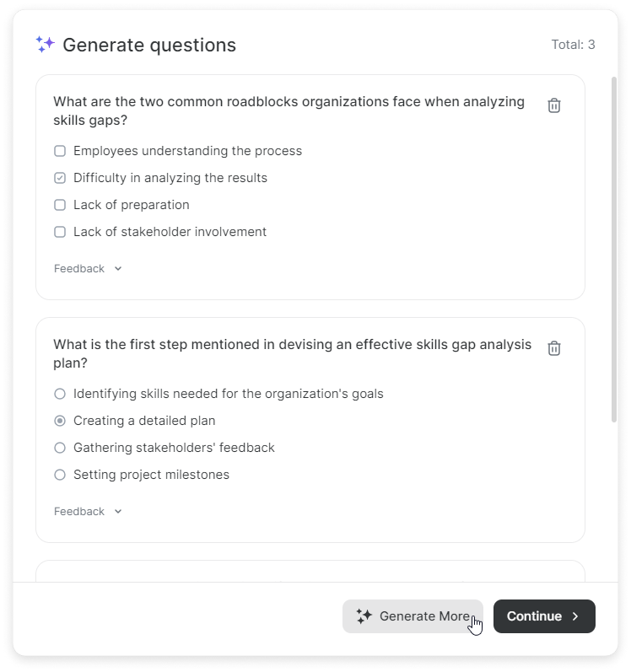Viewport: 631px width, 672px height.
Task: Click sparkle icon beside Generate questions title
Action: (46, 45)
